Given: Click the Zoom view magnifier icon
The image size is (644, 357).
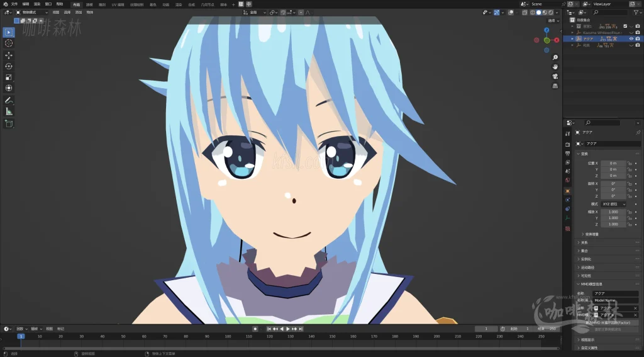Looking at the screenshot, I should [x=555, y=57].
